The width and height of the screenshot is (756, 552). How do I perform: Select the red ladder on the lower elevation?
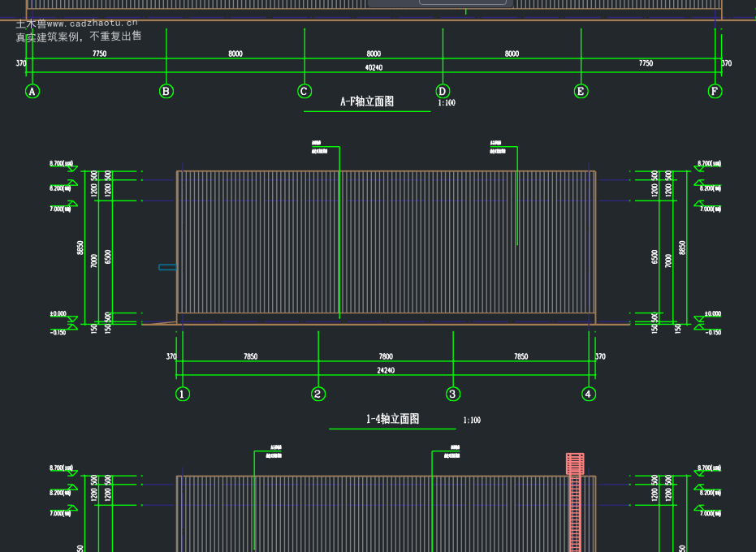(x=575, y=502)
